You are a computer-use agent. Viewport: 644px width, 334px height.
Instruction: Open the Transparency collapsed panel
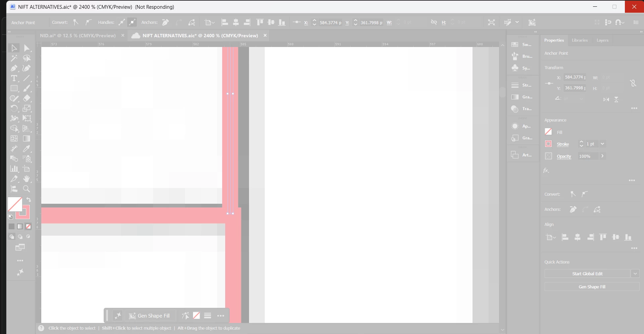[x=522, y=109]
